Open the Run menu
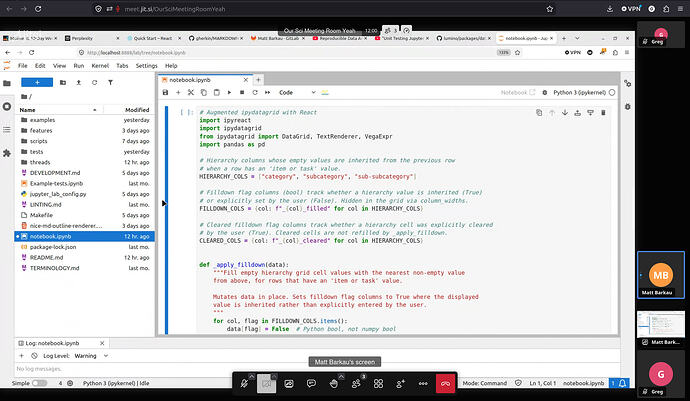Viewport: 690px width, 401px height. pos(79,66)
